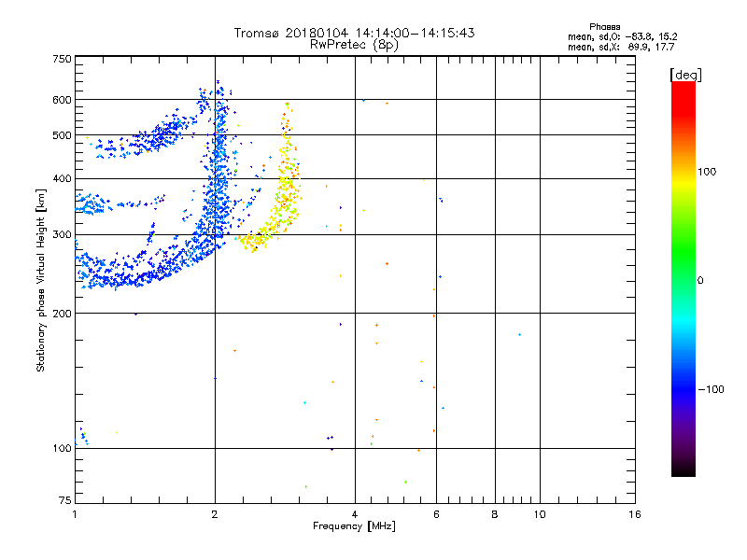Click the 'Frequency [MHz]' axis label

pos(354,526)
